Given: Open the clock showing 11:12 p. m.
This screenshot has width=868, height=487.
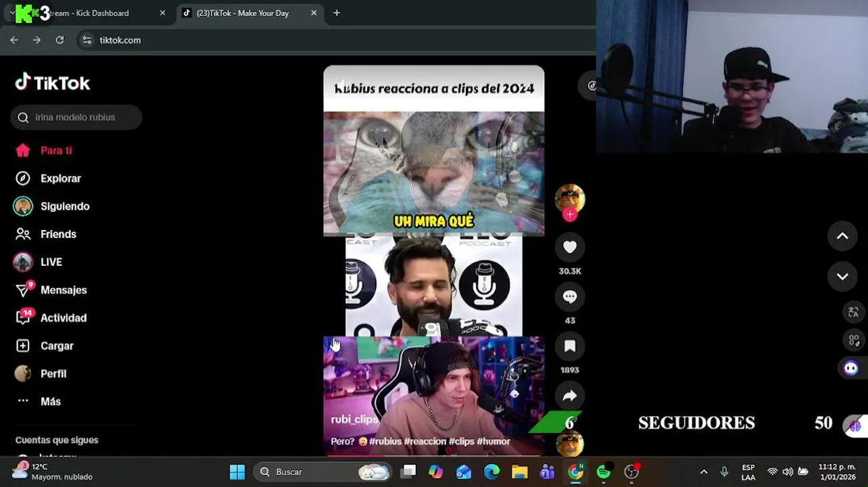Looking at the screenshot, I should pos(837,471).
